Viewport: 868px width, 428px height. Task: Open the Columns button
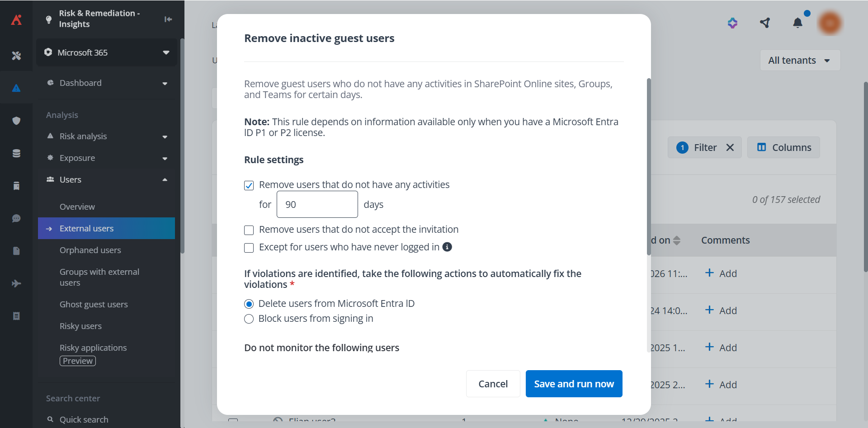click(x=783, y=147)
